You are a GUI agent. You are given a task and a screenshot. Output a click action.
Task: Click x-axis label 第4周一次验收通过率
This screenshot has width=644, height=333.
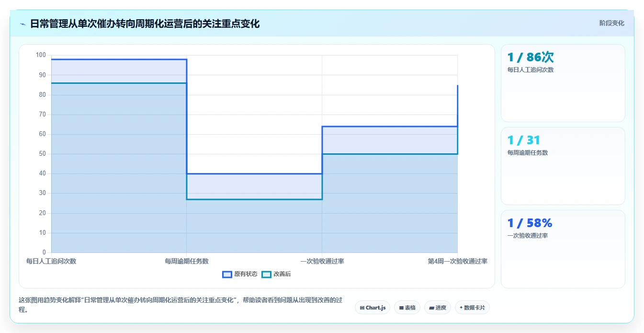(458, 261)
